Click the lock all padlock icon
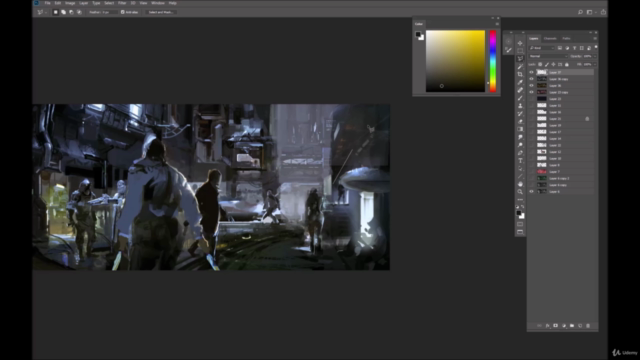The height and width of the screenshot is (360, 640). tap(567, 64)
